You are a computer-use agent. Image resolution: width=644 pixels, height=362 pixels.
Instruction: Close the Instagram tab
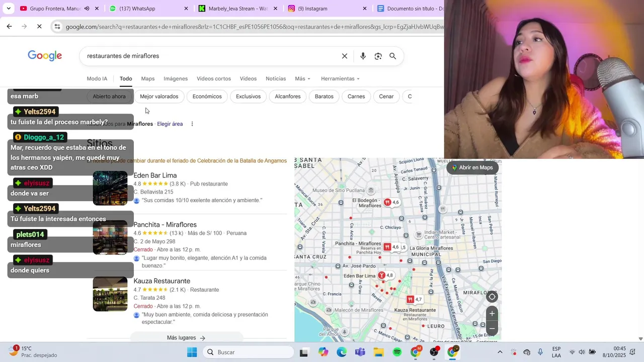pos(365,9)
